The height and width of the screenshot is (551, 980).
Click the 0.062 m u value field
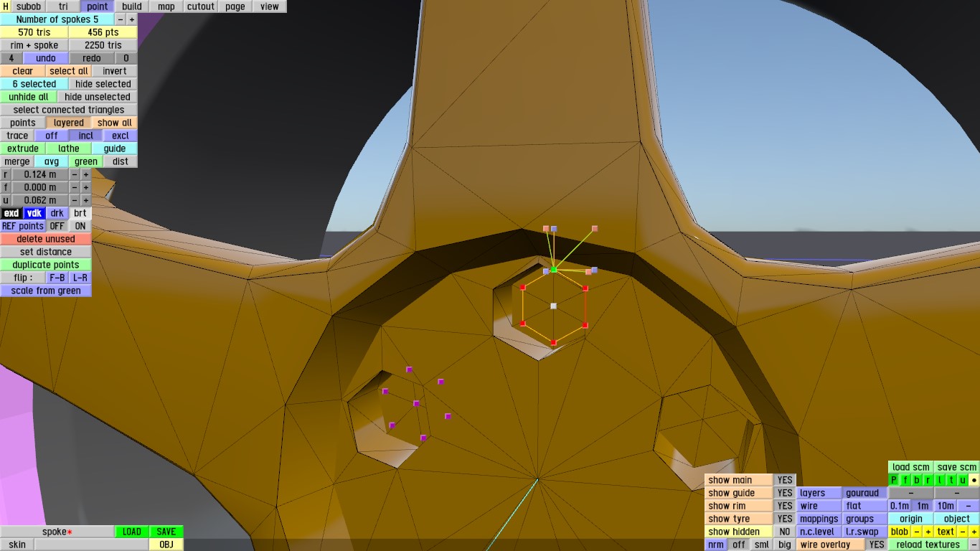pyautogui.click(x=40, y=200)
